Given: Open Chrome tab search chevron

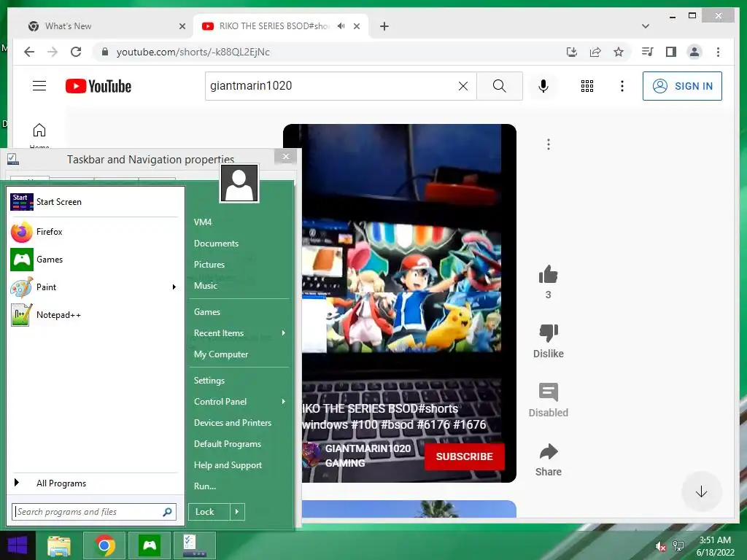Looking at the screenshot, I should coord(646,26).
